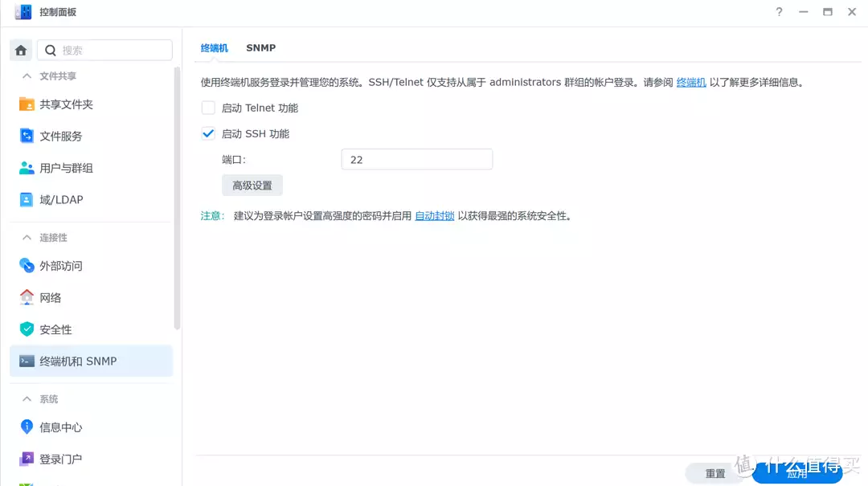Open 用户与群组 people icon
868x486 pixels.
[27, 168]
